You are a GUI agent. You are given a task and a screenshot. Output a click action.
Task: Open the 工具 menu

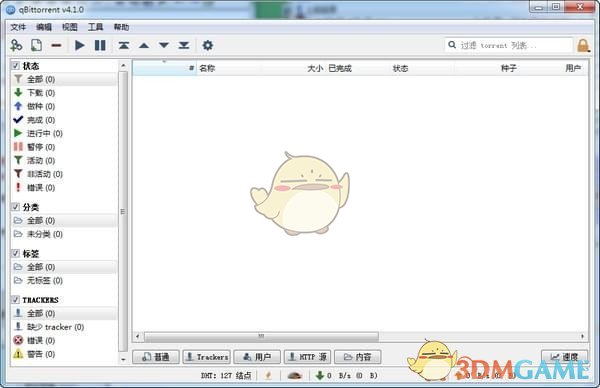click(x=95, y=27)
